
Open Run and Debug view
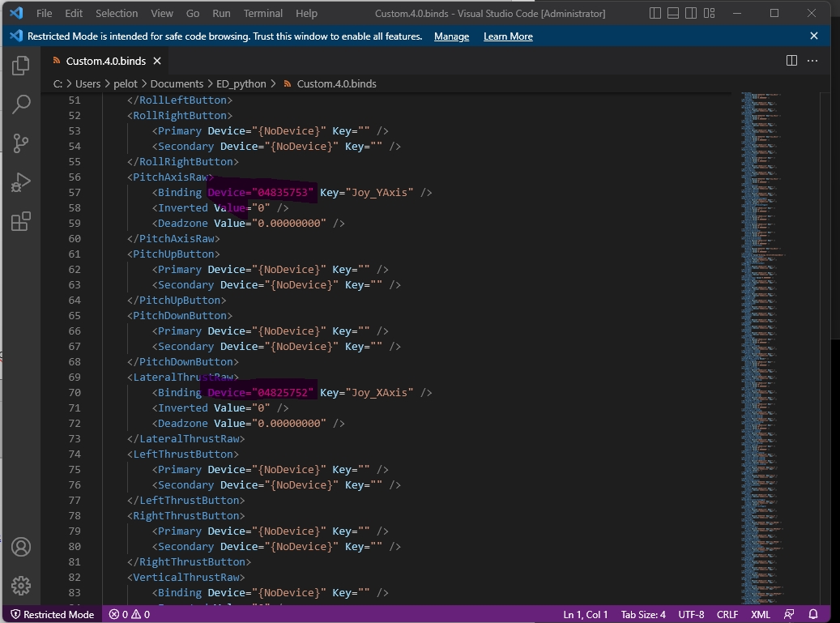21,182
